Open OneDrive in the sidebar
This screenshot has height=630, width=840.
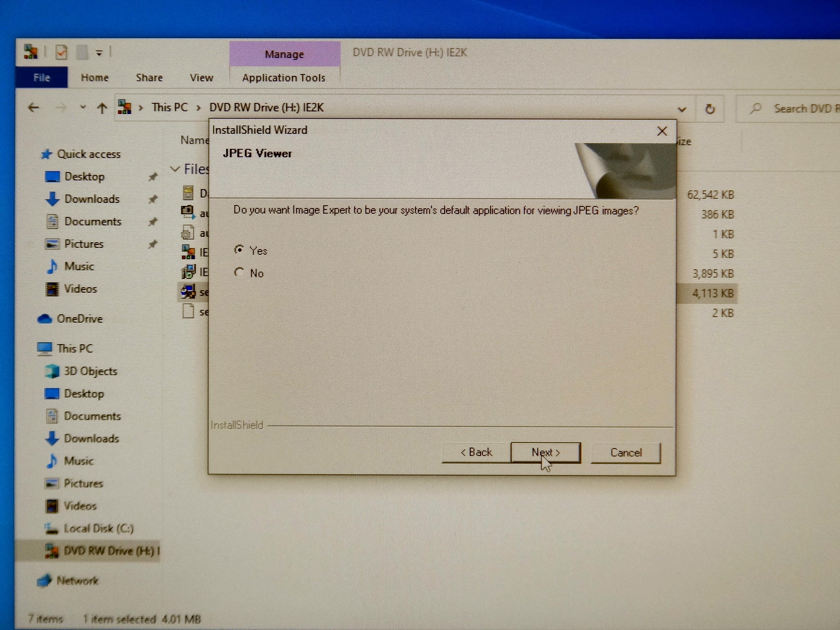pyautogui.click(x=79, y=318)
